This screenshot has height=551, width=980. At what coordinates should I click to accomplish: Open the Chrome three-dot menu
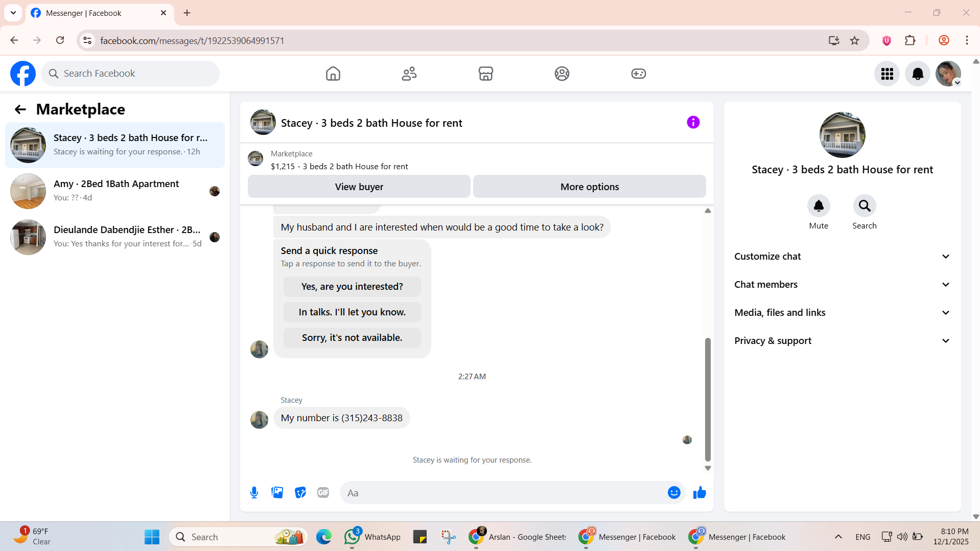click(x=967, y=40)
